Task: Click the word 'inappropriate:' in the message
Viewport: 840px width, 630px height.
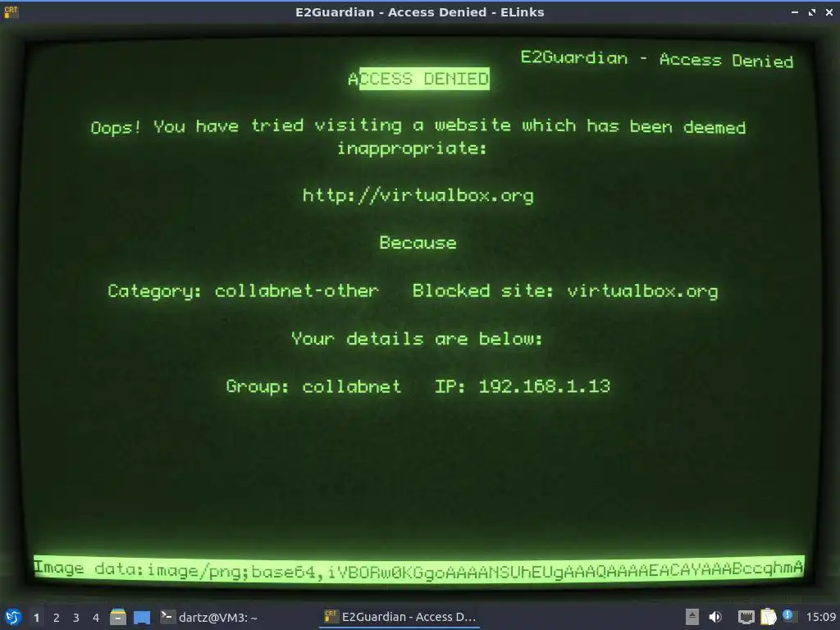Action: point(412,148)
